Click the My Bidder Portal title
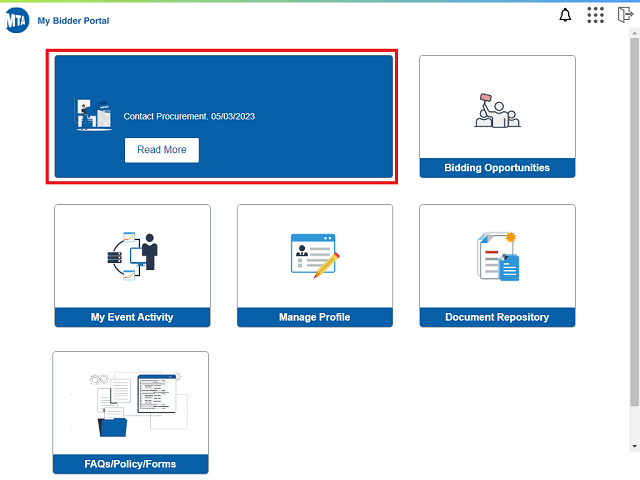 point(73,21)
